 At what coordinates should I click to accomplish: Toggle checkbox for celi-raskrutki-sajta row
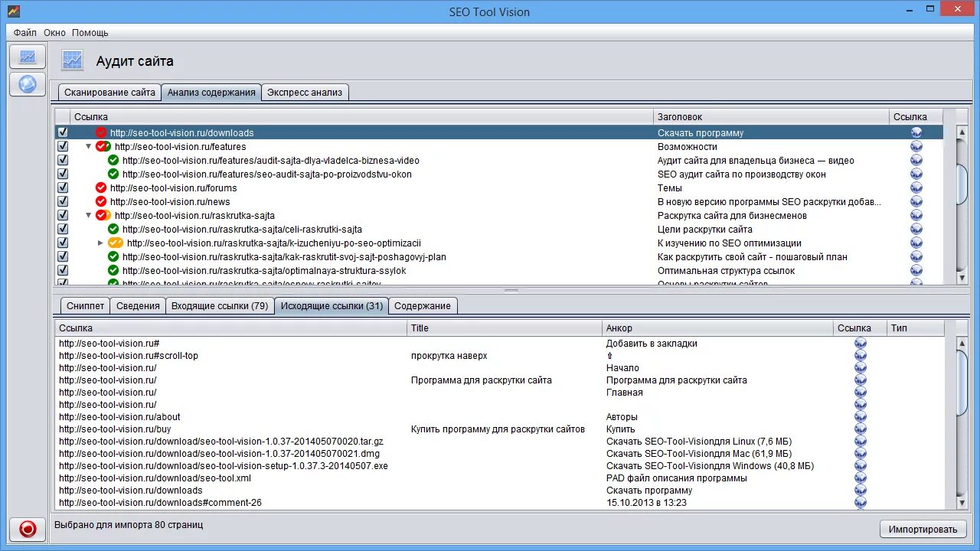click(63, 229)
